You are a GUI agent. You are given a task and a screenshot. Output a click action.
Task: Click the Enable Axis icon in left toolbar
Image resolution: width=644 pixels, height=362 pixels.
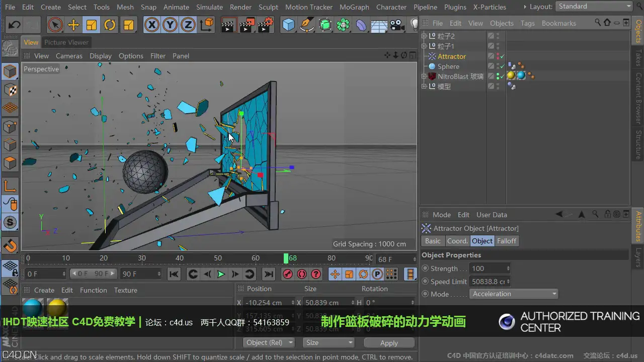coord(10,186)
